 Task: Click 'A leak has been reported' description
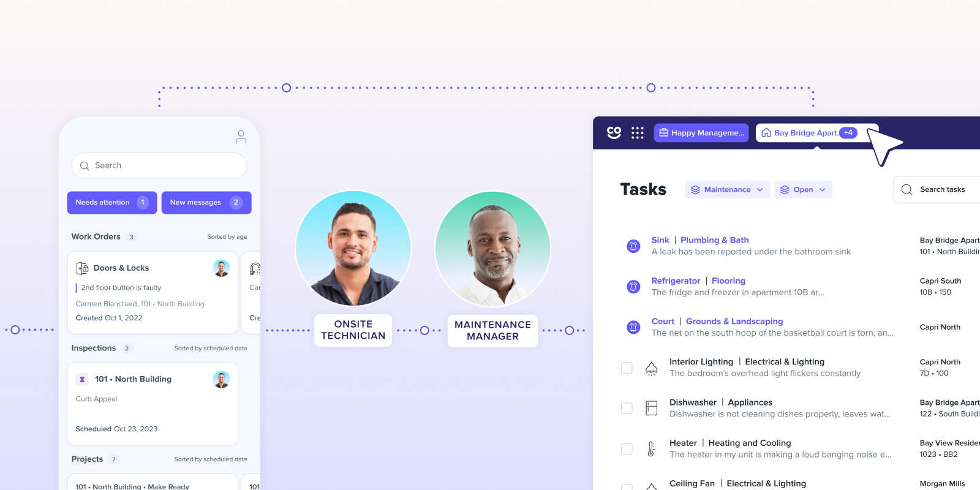(x=751, y=252)
